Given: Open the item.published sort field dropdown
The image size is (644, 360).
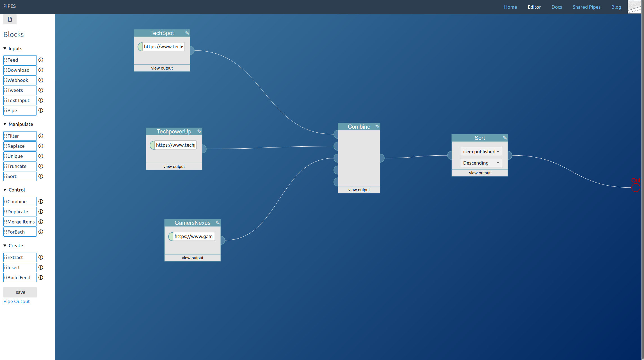Looking at the screenshot, I should [481, 151].
